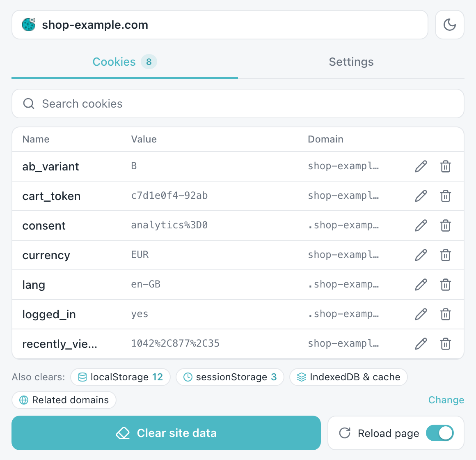Click the lang cookie name

click(x=34, y=285)
